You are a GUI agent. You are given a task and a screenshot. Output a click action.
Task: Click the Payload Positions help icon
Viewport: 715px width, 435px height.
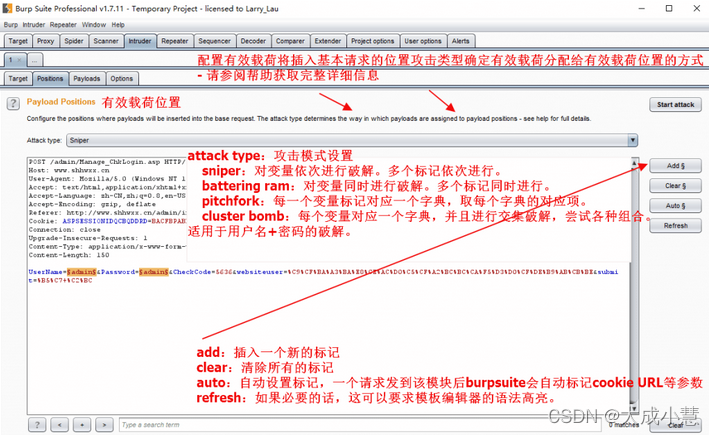[13, 104]
